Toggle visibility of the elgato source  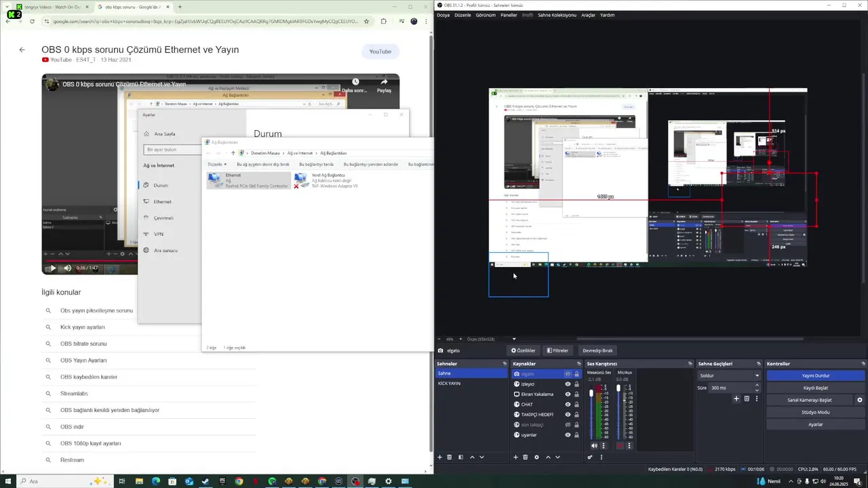(x=568, y=374)
